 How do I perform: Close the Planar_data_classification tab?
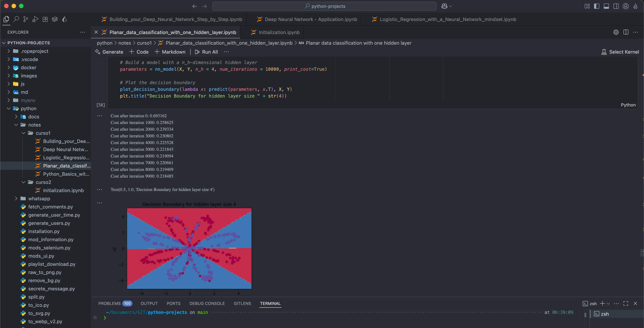(96, 32)
